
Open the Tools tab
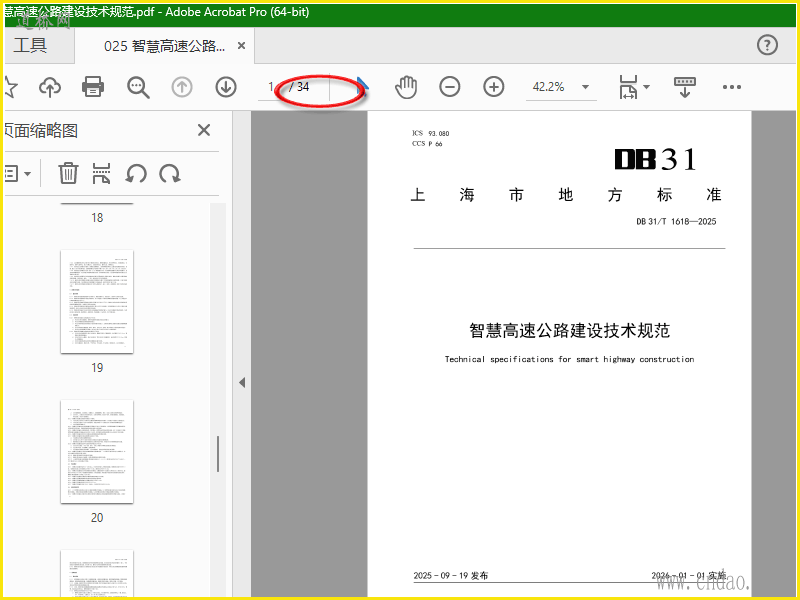tap(31, 46)
